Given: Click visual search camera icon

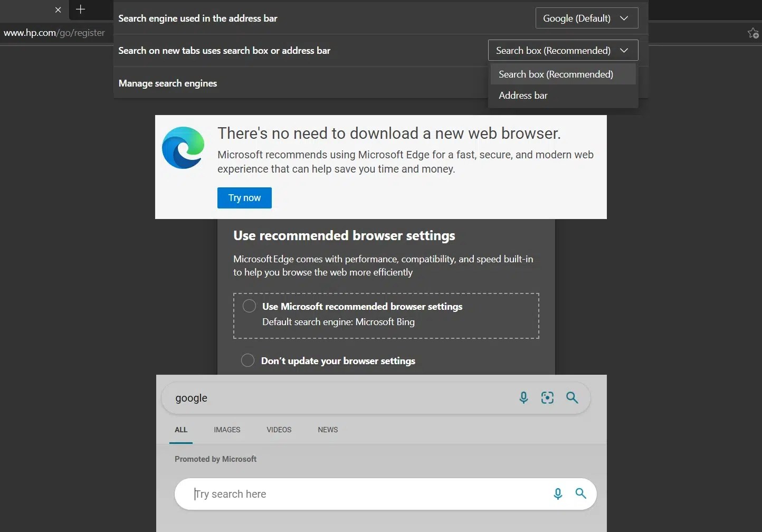Looking at the screenshot, I should pyautogui.click(x=548, y=398).
